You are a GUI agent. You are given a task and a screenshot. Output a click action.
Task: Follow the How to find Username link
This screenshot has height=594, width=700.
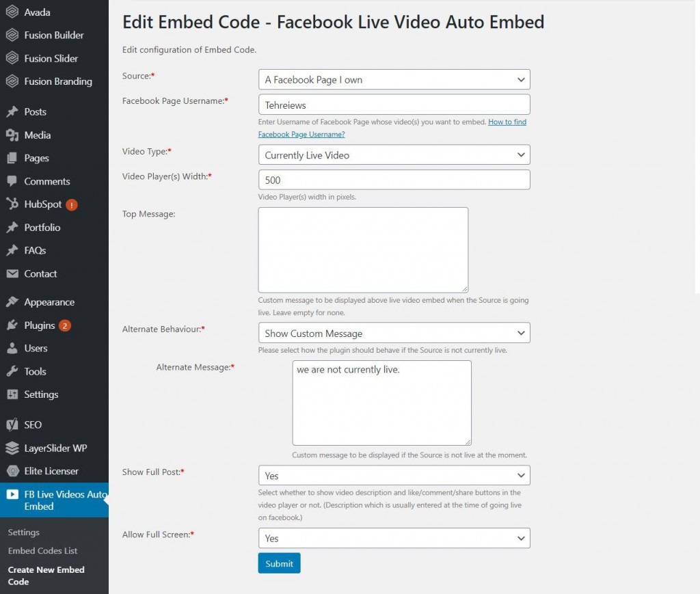pos(507,122)
